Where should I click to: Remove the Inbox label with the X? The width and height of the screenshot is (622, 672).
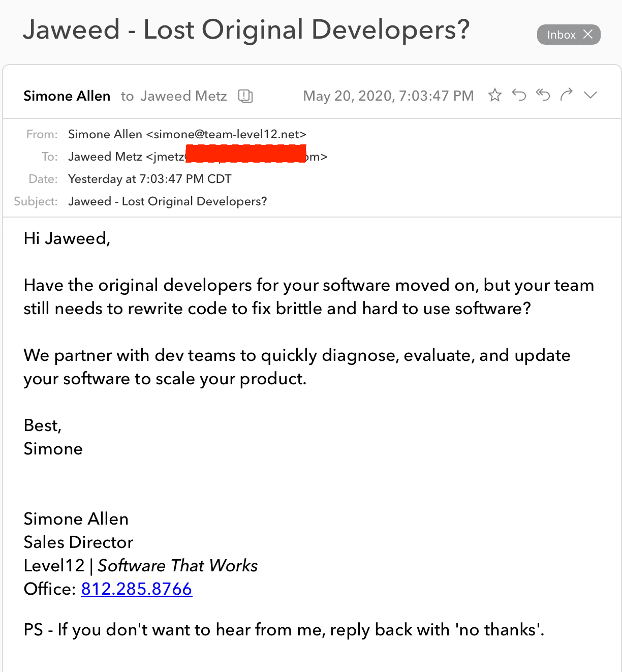(588, 35)
